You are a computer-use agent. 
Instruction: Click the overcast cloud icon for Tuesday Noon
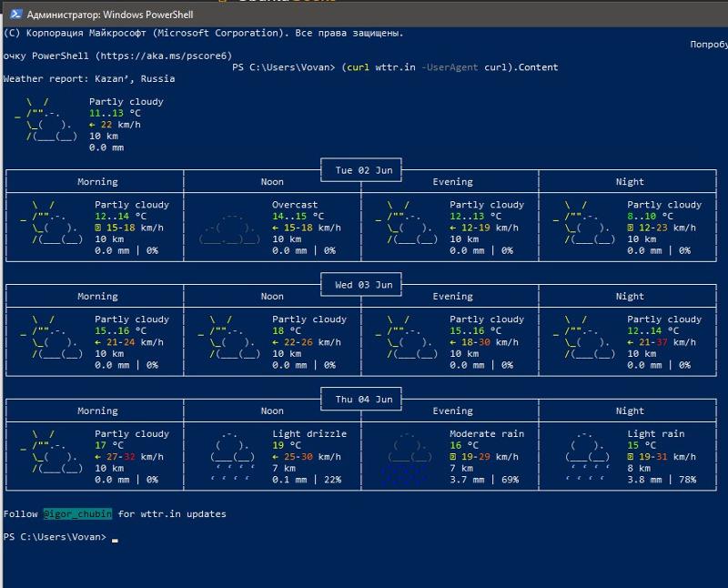click(229, 228)
